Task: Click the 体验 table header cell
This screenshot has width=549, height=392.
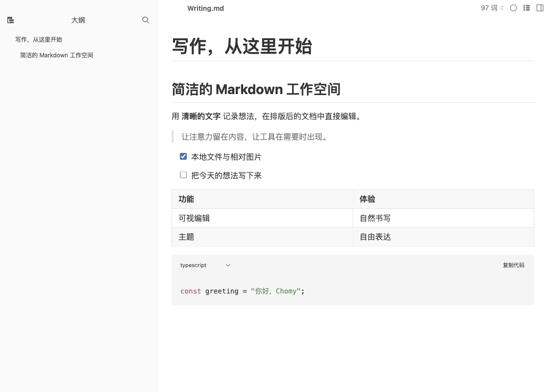Action: pyautogui.click(x=443, y=199)
